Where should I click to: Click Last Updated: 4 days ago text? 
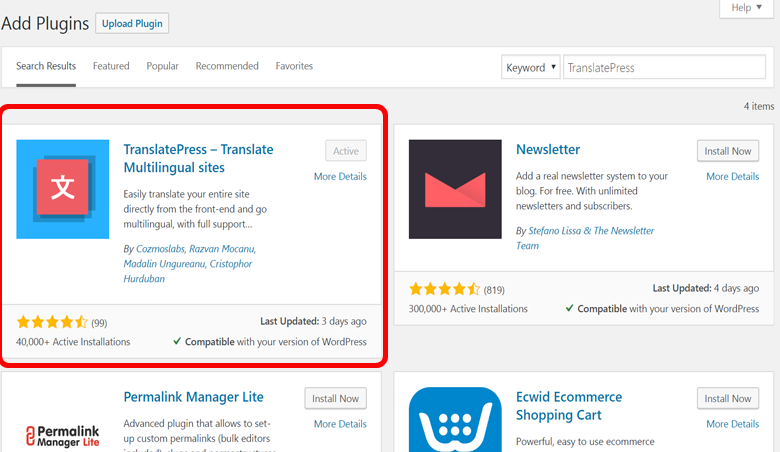(706, 288)
